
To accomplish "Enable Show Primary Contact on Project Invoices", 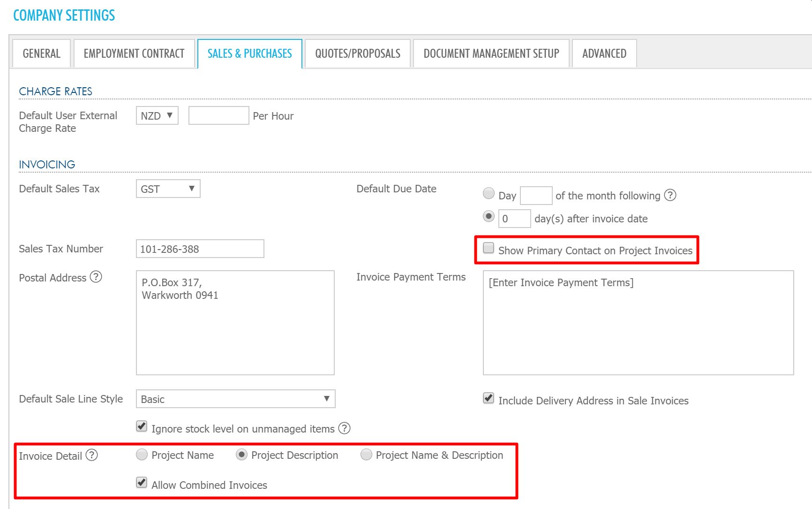I will point(489,248).
